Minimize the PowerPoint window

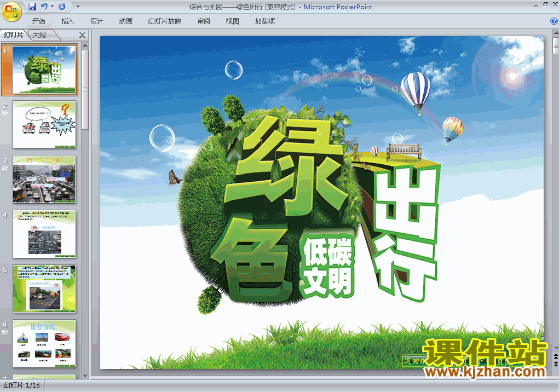(536, 5)
